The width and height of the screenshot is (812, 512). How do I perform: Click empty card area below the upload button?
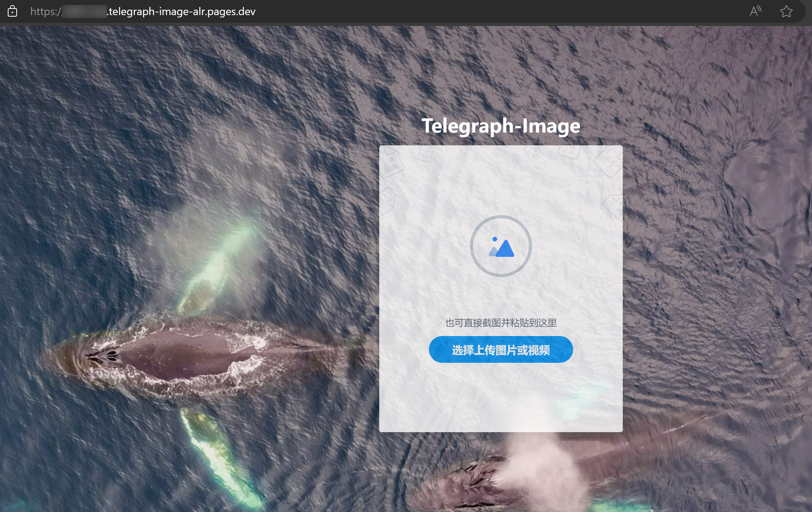tap(501, 397)
